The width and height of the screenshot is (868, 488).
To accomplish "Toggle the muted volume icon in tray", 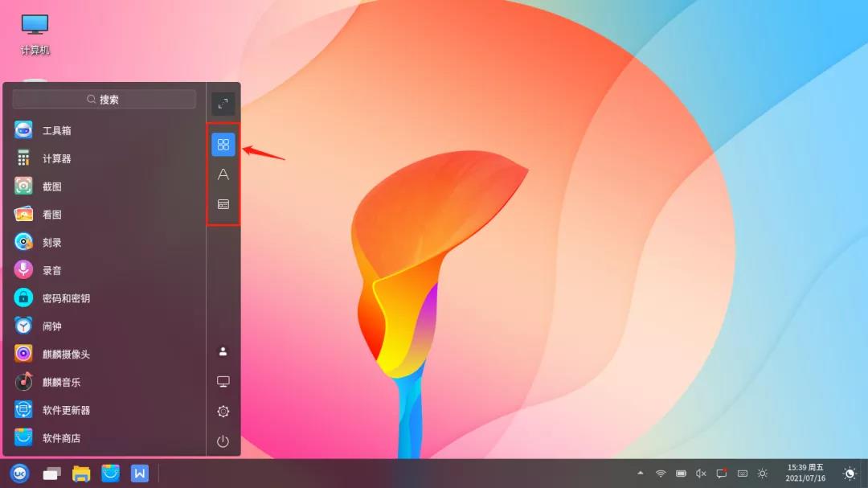I will [701, 474].
